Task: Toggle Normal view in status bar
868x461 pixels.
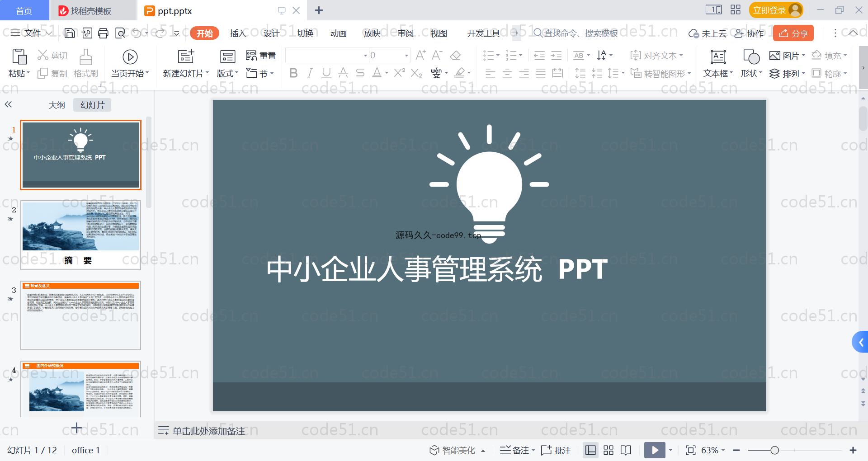Action: [x=590, y=450]
